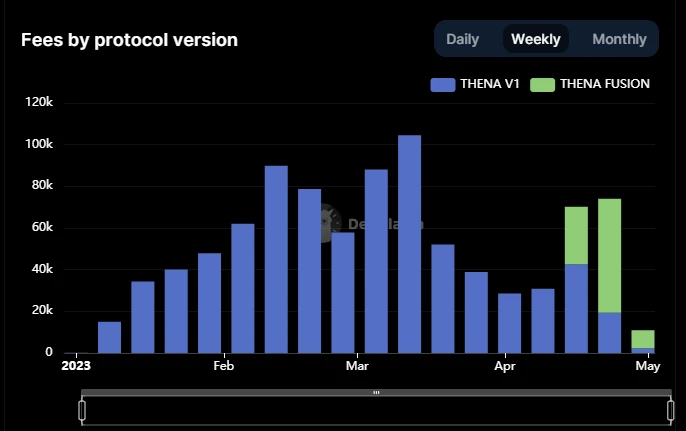Viewport: 686px width, 431px height.
Task: Click the Apr axis label
Action: (505, 366)
